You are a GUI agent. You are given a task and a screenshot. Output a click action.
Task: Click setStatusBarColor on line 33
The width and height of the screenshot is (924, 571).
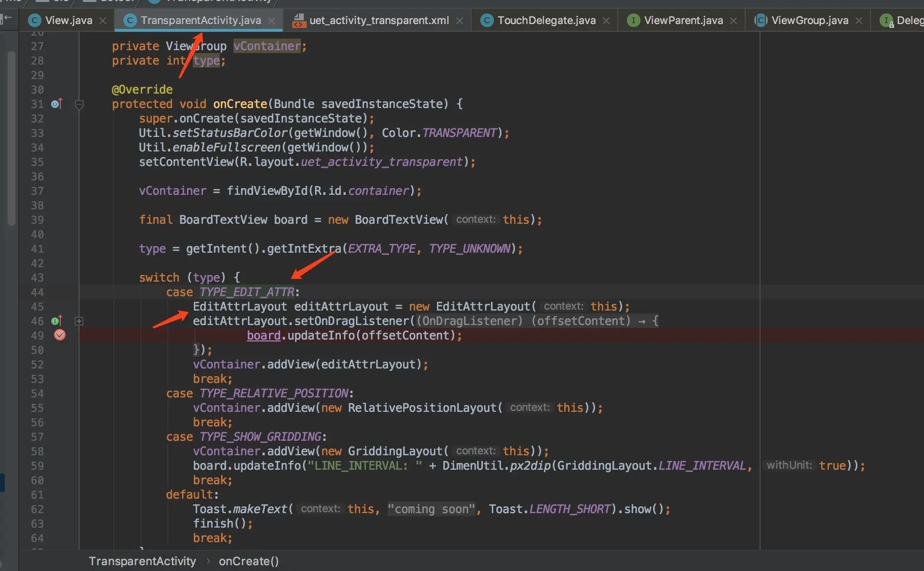point(230,133)
